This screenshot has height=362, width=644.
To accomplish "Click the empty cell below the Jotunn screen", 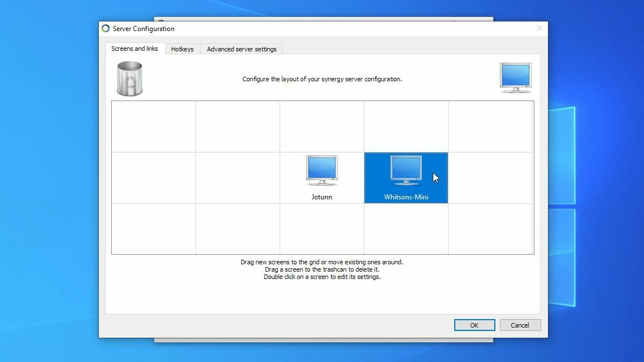I will coord(321,229).
